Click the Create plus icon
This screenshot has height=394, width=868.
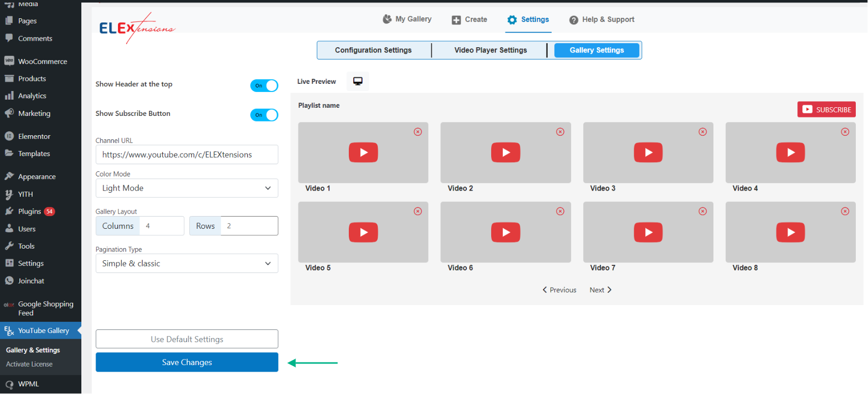click(456, 20)
